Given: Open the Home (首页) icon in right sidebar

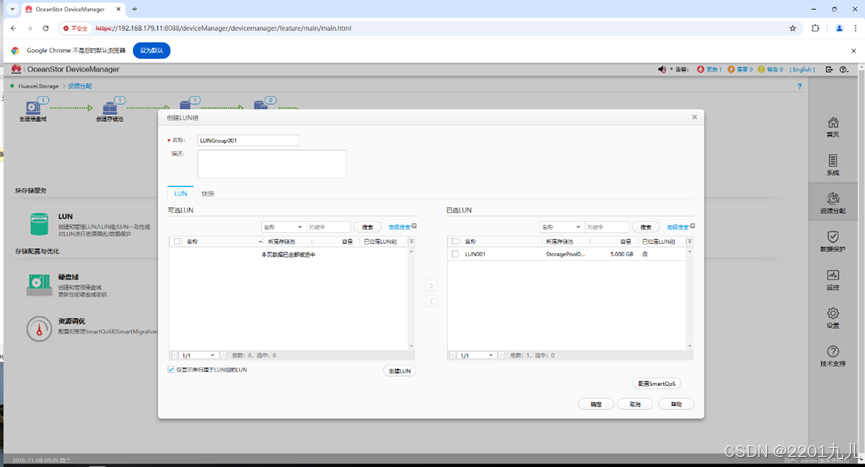Looking at the screenshot, I should (x=833, y=122).
